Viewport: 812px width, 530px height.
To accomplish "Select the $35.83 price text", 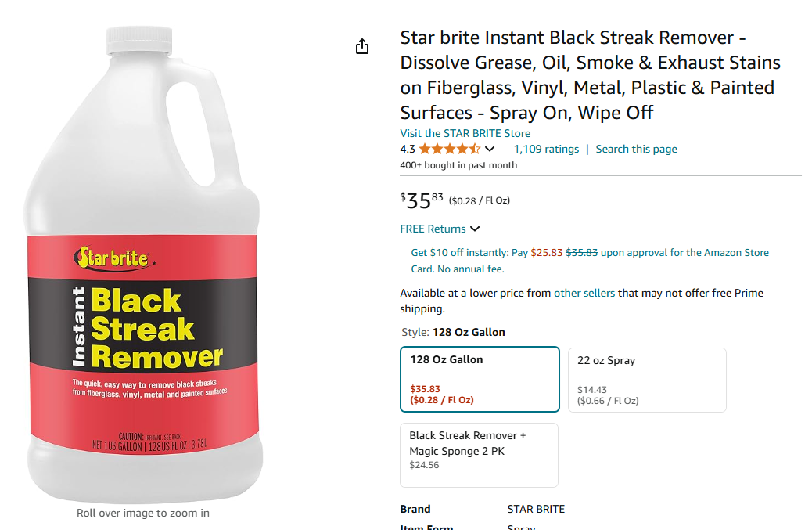I will point(422,200).
